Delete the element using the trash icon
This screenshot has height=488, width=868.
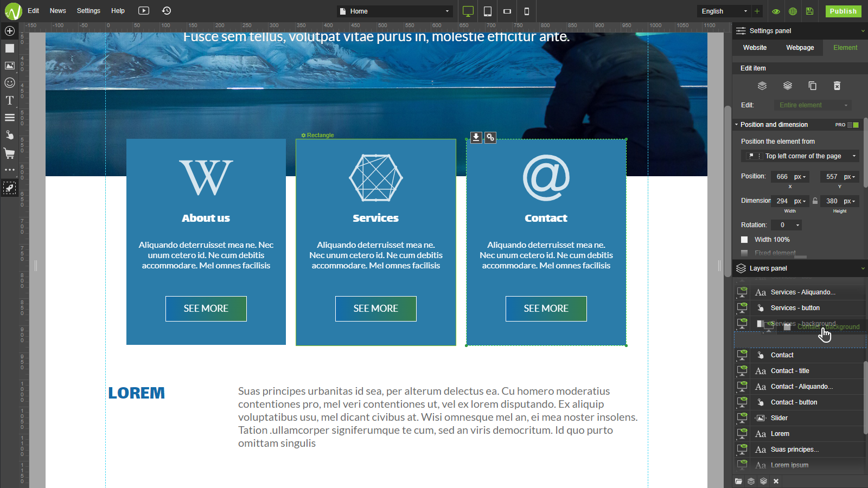coord(838,86)
